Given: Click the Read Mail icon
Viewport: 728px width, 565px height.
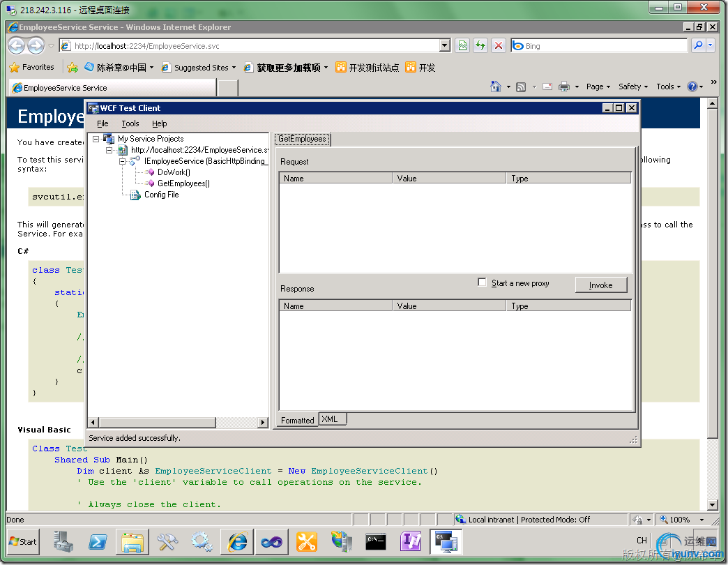Looking at the screenshot, I should pyautogui.click(x=547, y=86).
